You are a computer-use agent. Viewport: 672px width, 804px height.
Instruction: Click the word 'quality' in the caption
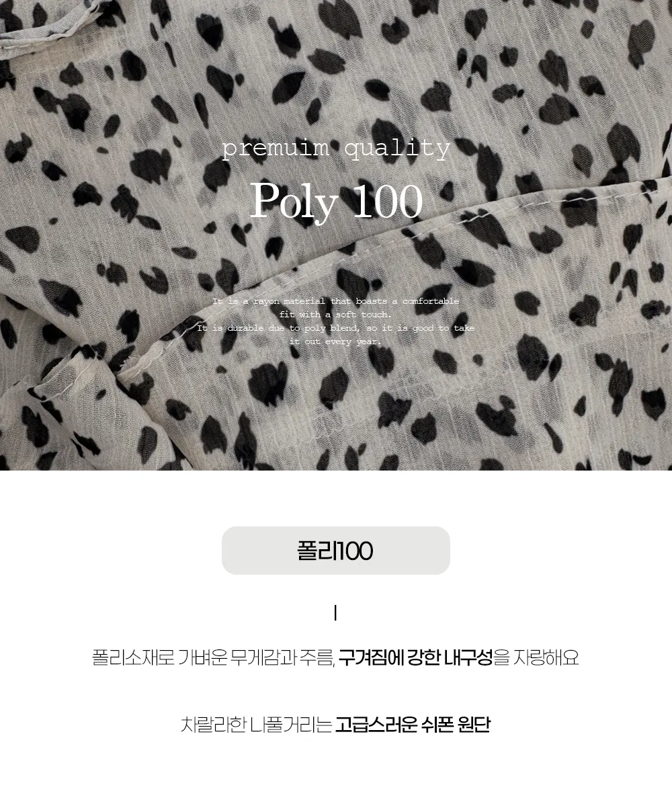tap(397, 149)
